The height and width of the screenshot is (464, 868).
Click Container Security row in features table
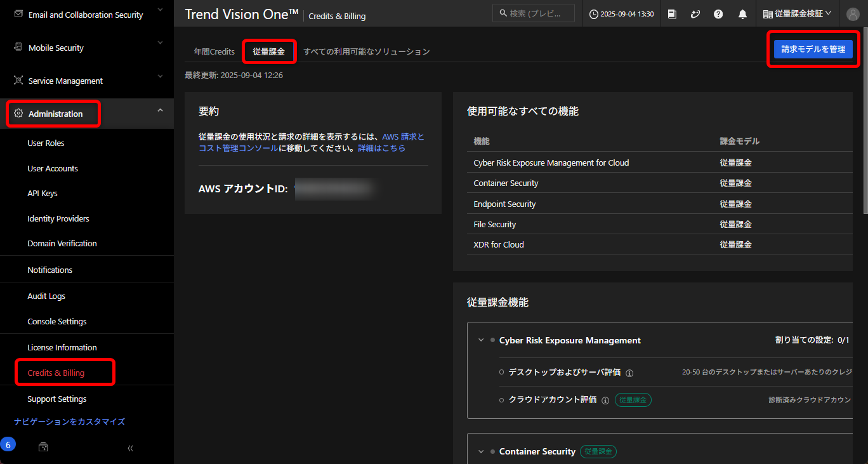pyautogui.click(x=660, y=183)
